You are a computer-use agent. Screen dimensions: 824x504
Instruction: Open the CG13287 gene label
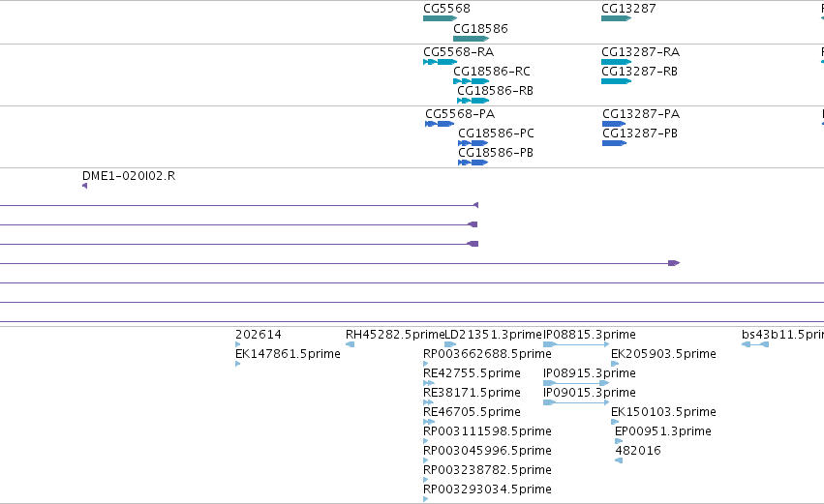[x=628, y=9]
